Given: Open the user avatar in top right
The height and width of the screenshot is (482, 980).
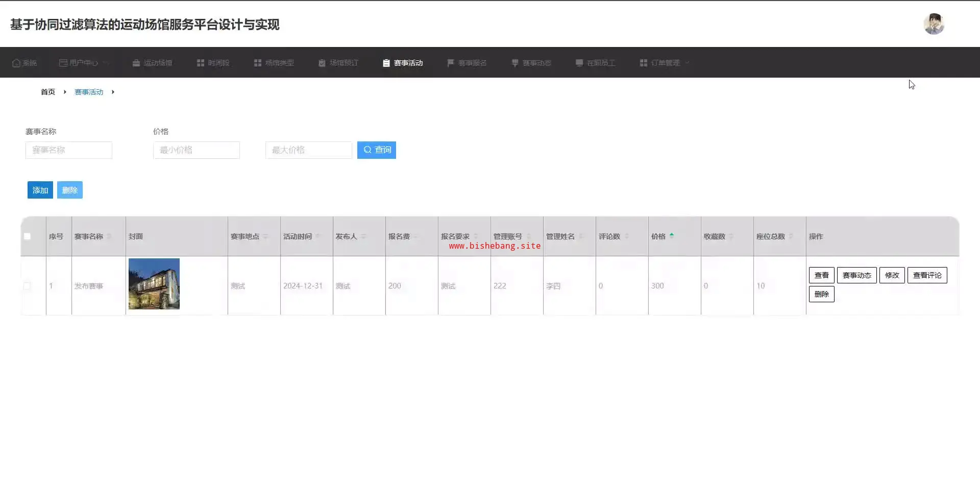Looking at the screenshot, I should 934,24.
